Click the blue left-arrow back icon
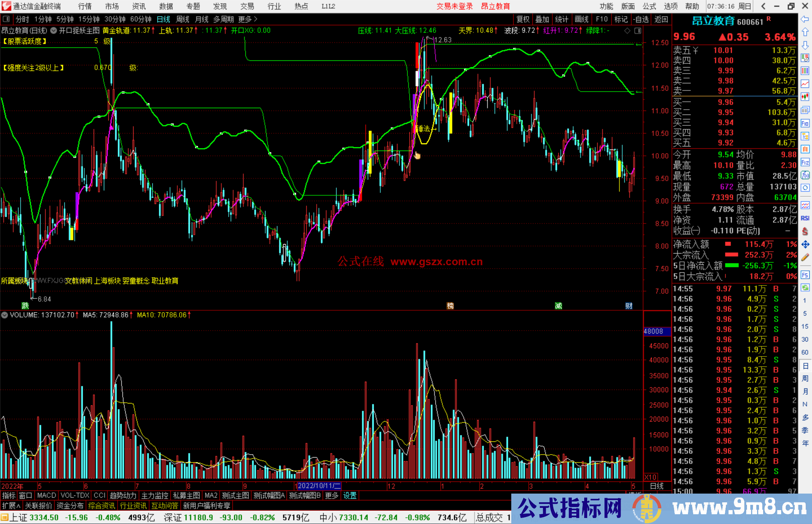The width and height of the screenshot is (812, 524). coord(805,19)
